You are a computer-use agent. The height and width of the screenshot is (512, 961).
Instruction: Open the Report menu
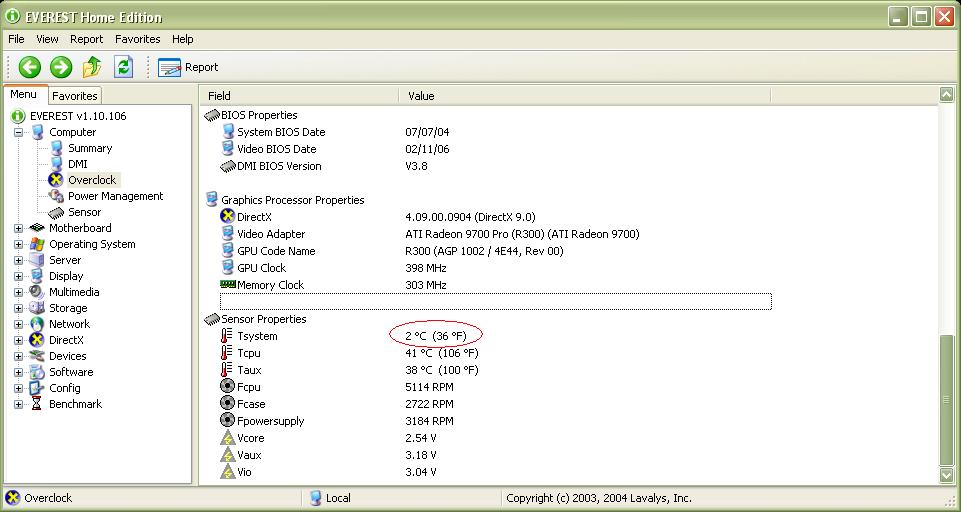coord(86,39)
